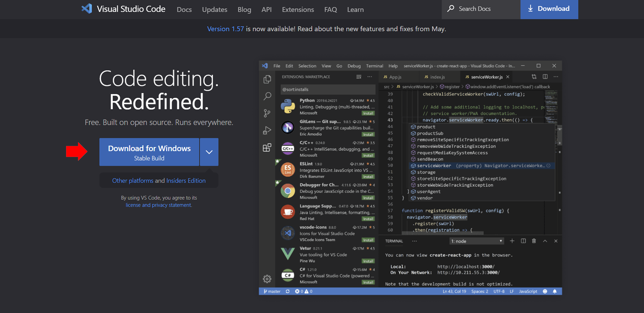Click the sync changes icon in status bar
This screenshot has height=313, width=644.
287,291
